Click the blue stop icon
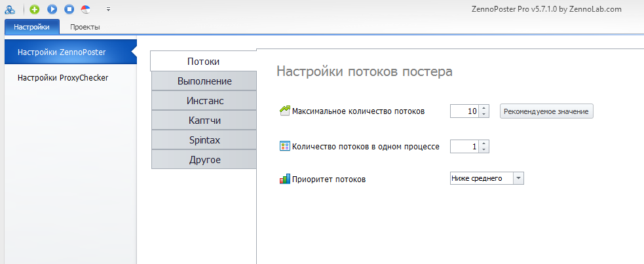Viewport: 644px width, 264px height. 69,9
